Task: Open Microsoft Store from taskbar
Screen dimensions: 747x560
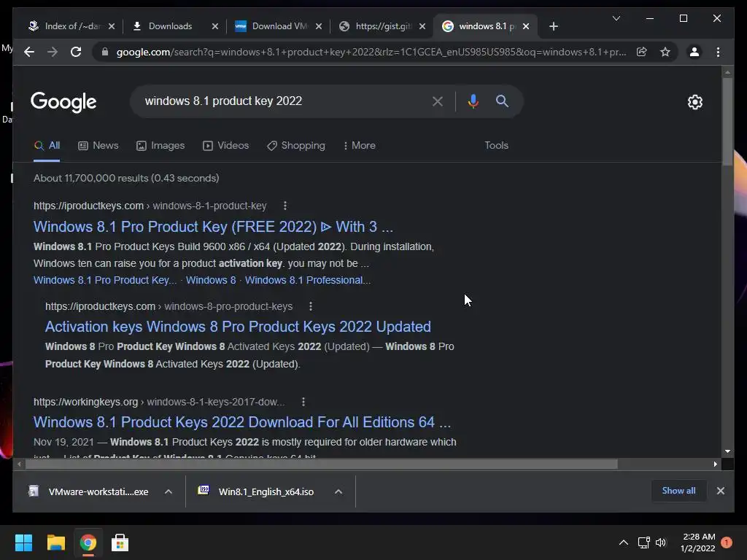Action: (120, 542)
